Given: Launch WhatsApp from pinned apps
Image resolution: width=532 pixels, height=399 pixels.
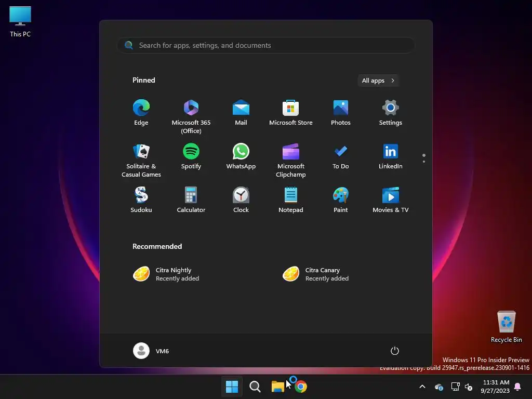Looking at the screenshot, I should tap(241, 156).
